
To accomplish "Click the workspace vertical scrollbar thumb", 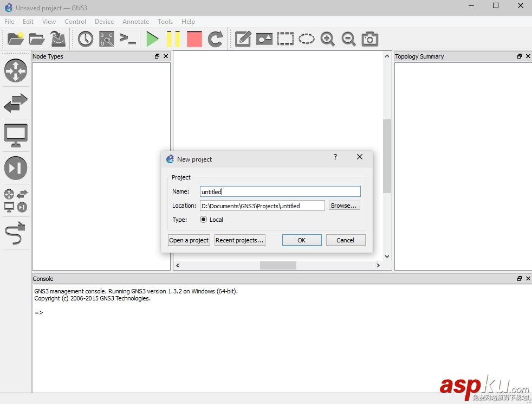I will tap(387, 156).
